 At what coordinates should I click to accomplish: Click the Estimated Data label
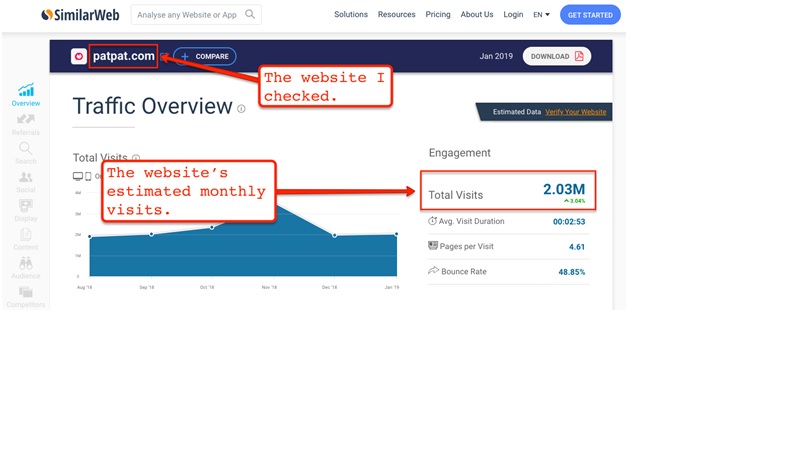516,112
